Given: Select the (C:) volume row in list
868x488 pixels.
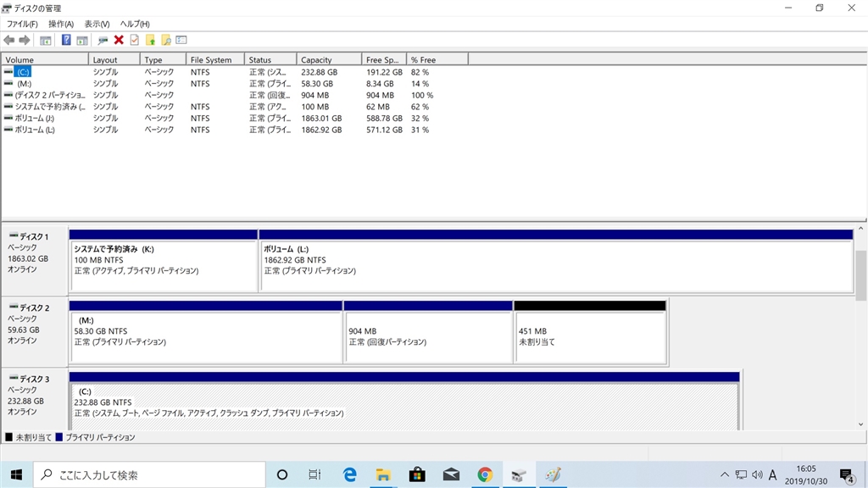Looking at the screenshot, I should (x=236, y=72).
